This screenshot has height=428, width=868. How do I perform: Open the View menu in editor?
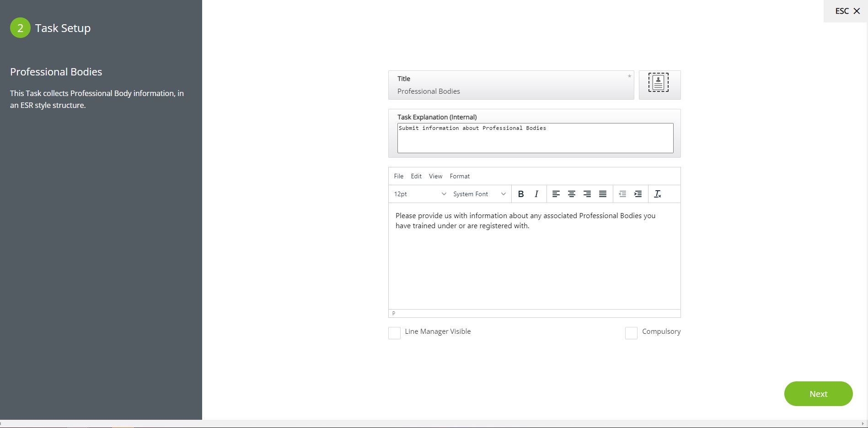pyautogui.click(x=435, y=176)
